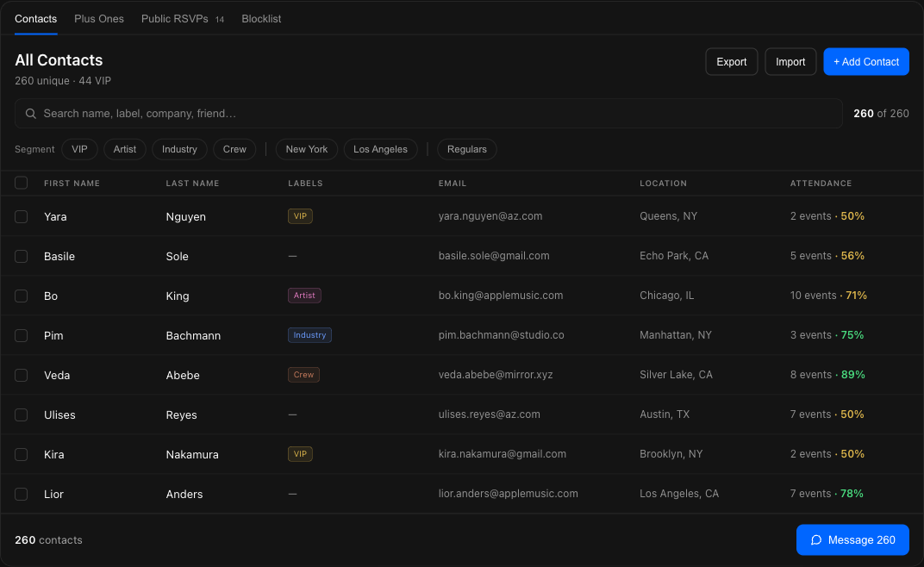Sort by the Last Name column header
The width and height of the screenshot is (924, 567).
pos(193,184)
